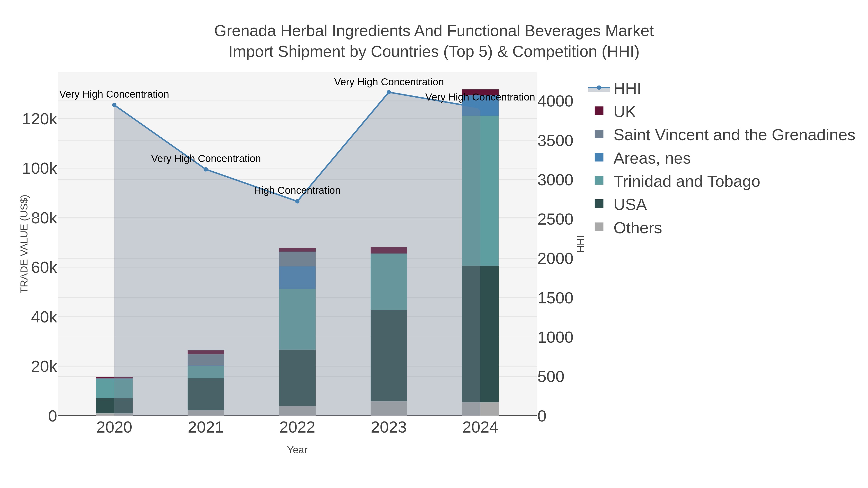Toggle the UK legend entry
Screen dimensions: 868x488
pos(615,112)
